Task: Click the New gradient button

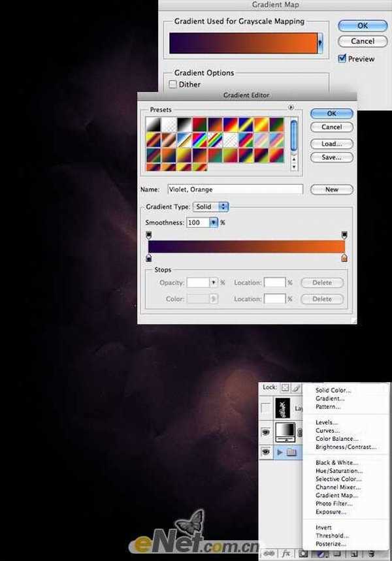Action: 331,189
